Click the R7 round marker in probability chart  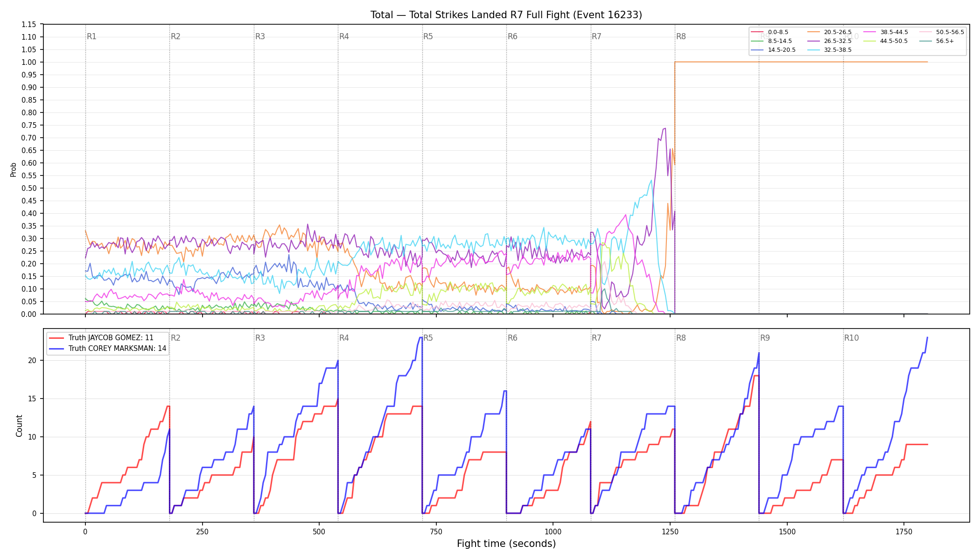click(x=596, y=36)
